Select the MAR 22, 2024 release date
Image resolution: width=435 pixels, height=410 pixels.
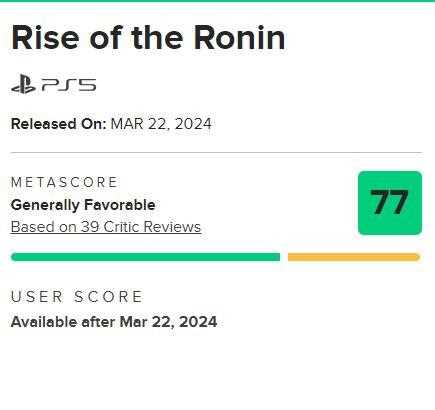tap(161, 124)
